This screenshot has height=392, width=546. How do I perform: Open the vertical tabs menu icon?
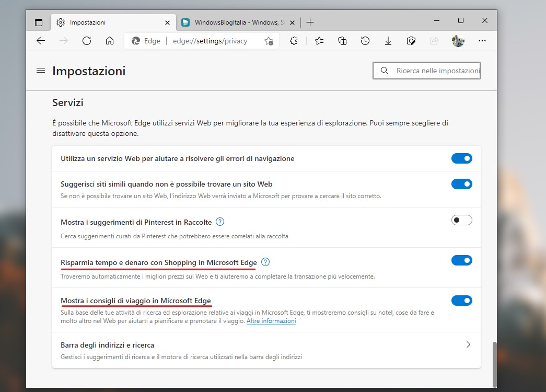pyautogui.click(x=39, y=22)
